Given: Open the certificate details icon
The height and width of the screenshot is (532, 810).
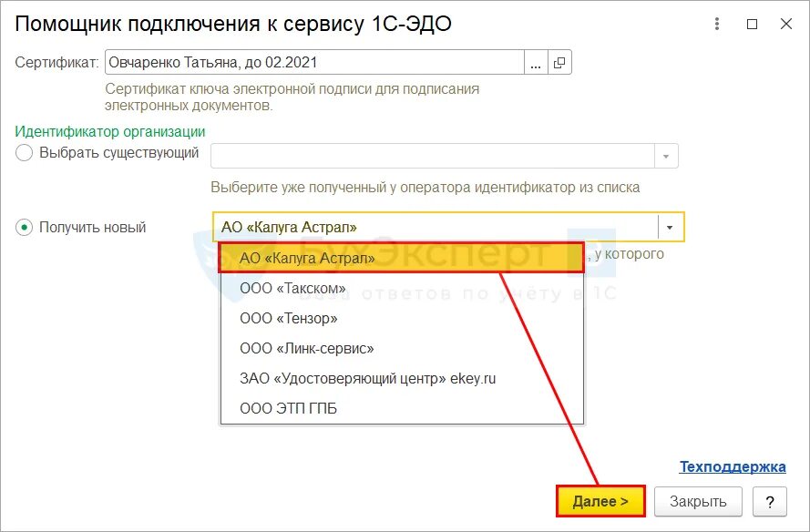Looking at the screenshot, I should [x=559, y=63].
